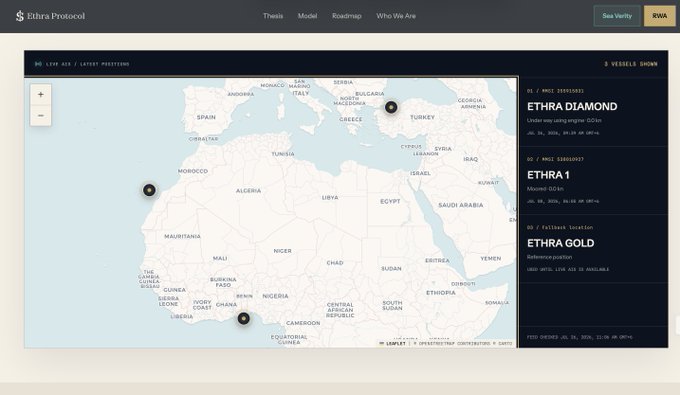Click the Ethra Protocol brand name

coord(56,16)
